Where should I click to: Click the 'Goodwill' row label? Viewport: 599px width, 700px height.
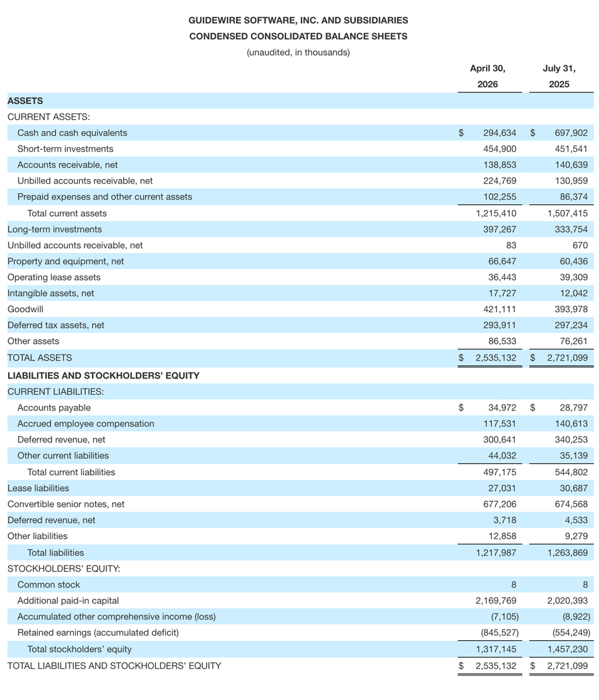point(25,309)
